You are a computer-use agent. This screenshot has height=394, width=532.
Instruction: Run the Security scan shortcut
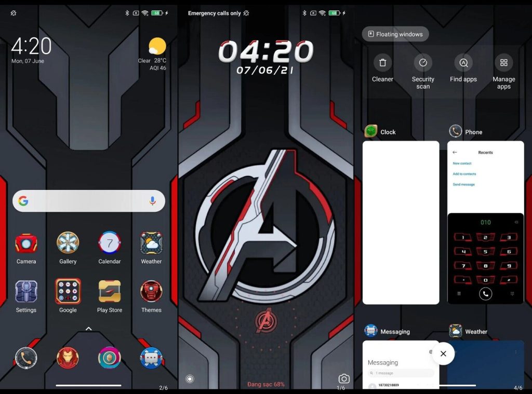[x=423, y=72]
